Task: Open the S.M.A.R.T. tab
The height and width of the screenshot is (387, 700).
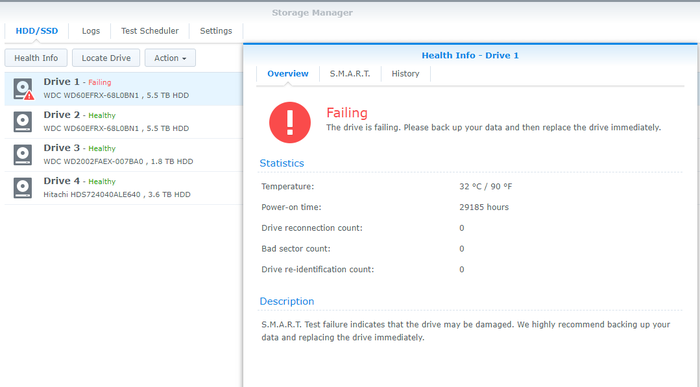Action: coord(350,74)
